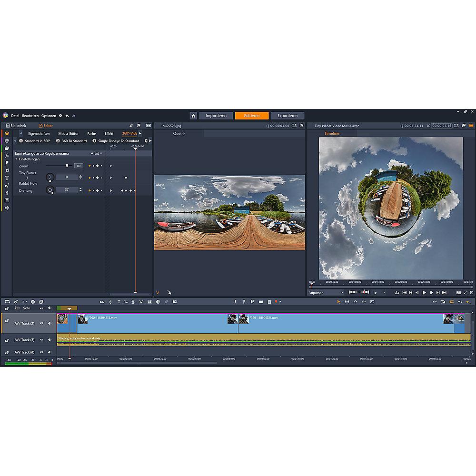Click the Undo arrow icon

pos(67,116)
